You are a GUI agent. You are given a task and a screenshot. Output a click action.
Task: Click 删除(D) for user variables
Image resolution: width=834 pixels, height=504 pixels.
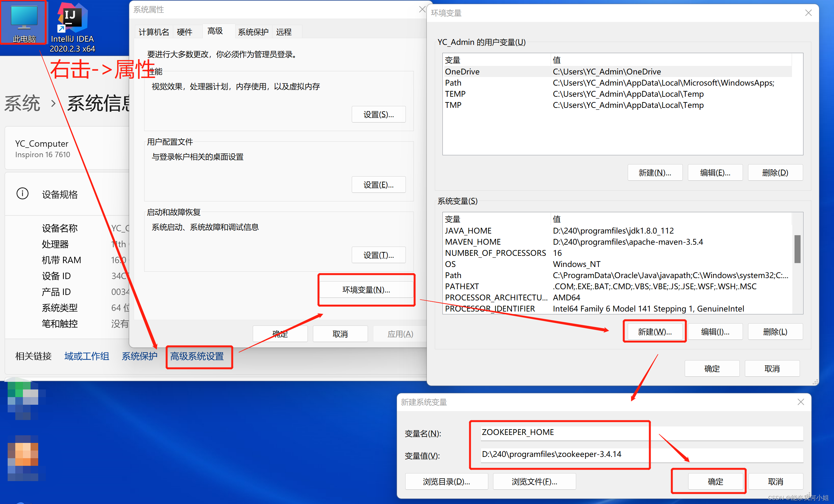(775, 172)
